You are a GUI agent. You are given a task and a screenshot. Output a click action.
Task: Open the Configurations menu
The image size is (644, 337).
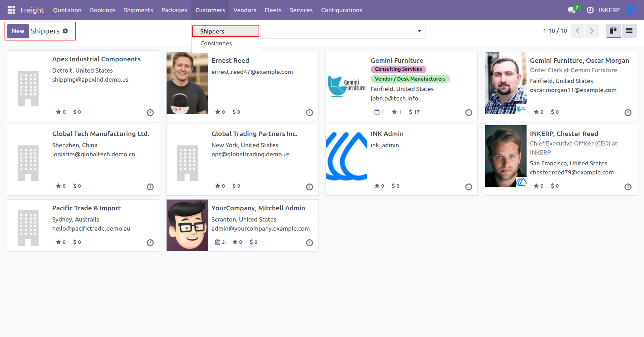click(342, 10)
